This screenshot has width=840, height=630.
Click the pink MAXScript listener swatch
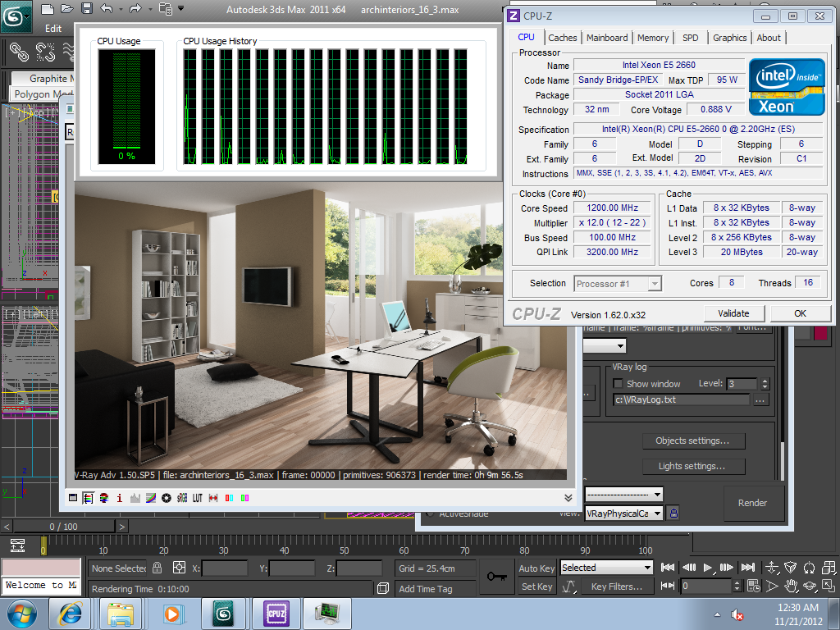tap(41, 567)
